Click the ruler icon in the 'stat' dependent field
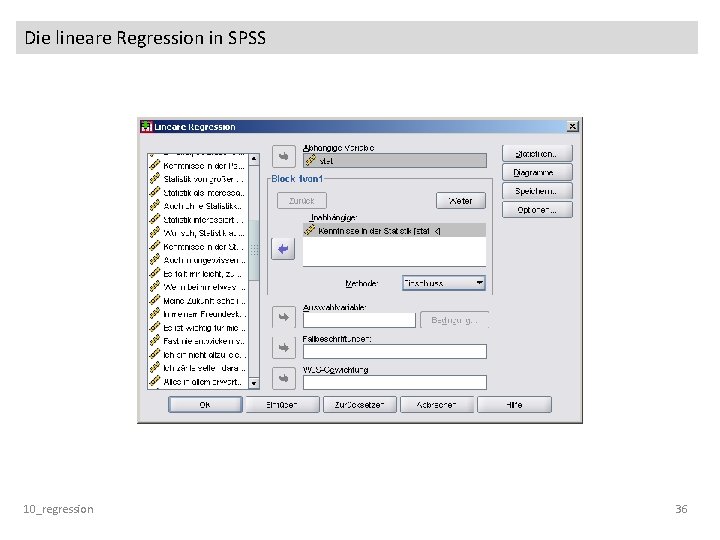720x540 pixels. (311, 160)
